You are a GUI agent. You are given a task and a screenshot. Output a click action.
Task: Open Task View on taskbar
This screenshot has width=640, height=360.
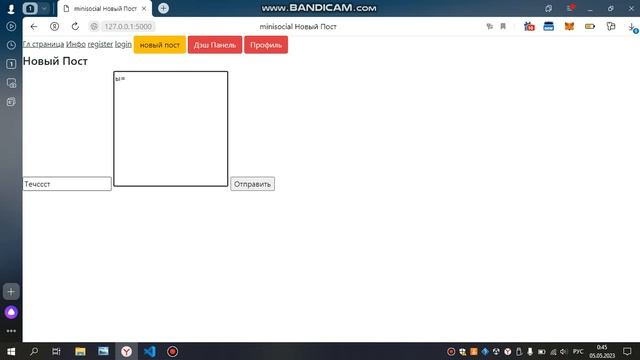[x=56, y=351]
